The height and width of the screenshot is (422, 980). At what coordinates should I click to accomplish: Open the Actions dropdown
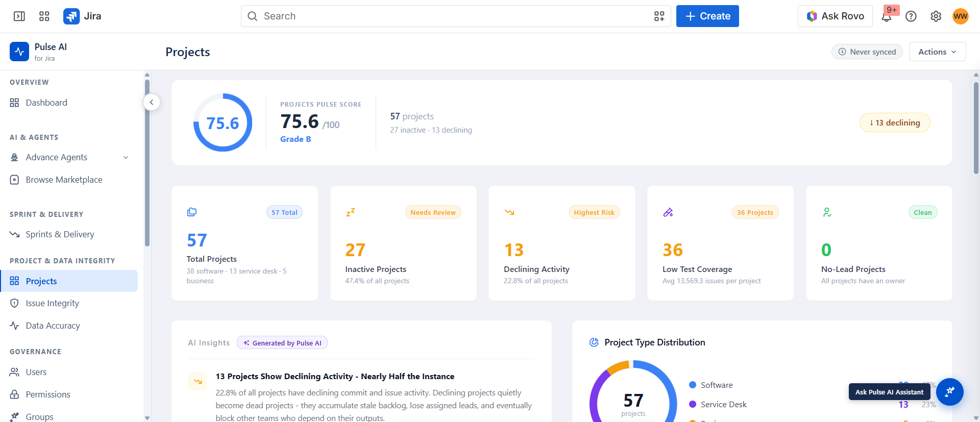click(937, 52)
